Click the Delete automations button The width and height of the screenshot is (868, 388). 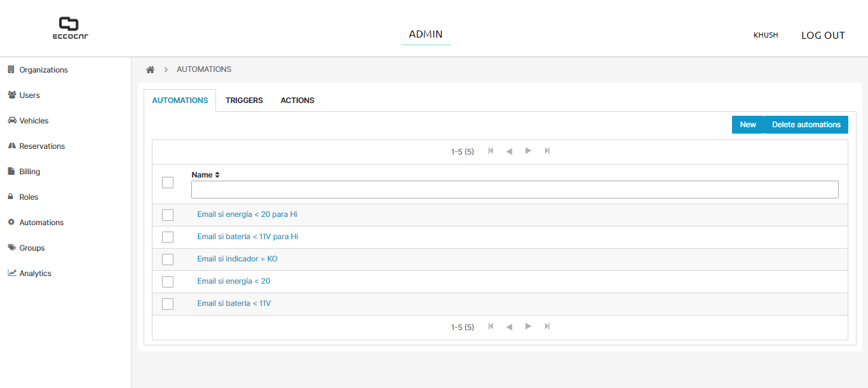pyautogui.click(x=806, y=125)
